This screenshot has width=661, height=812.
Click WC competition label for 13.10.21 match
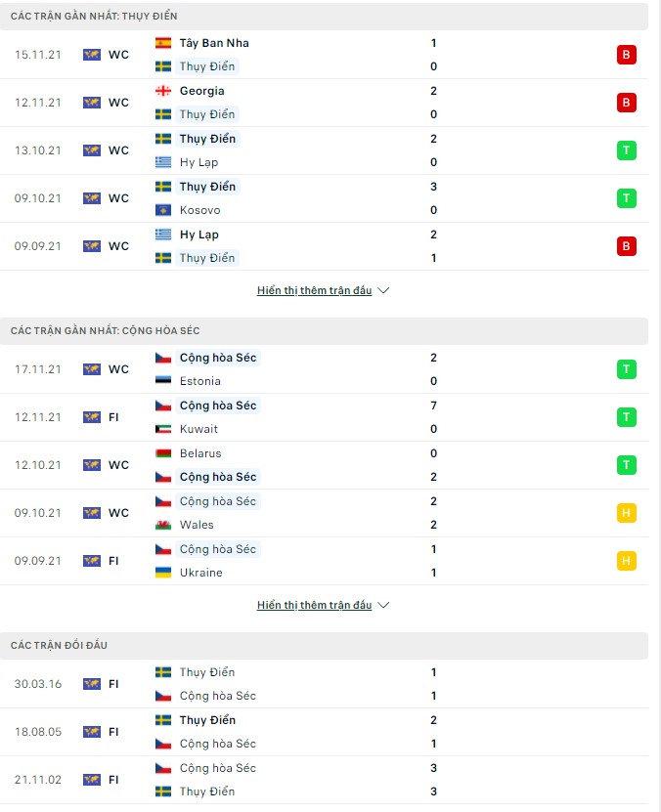[x=118, y=150]
